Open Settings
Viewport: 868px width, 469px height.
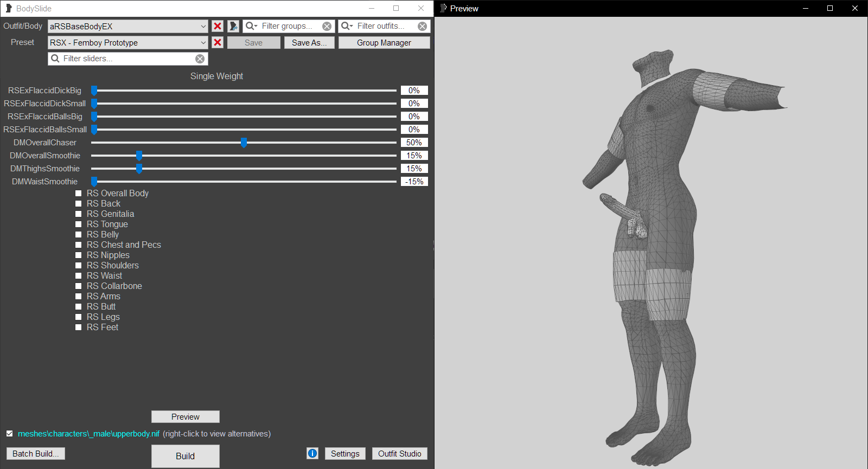click(345, 453)
